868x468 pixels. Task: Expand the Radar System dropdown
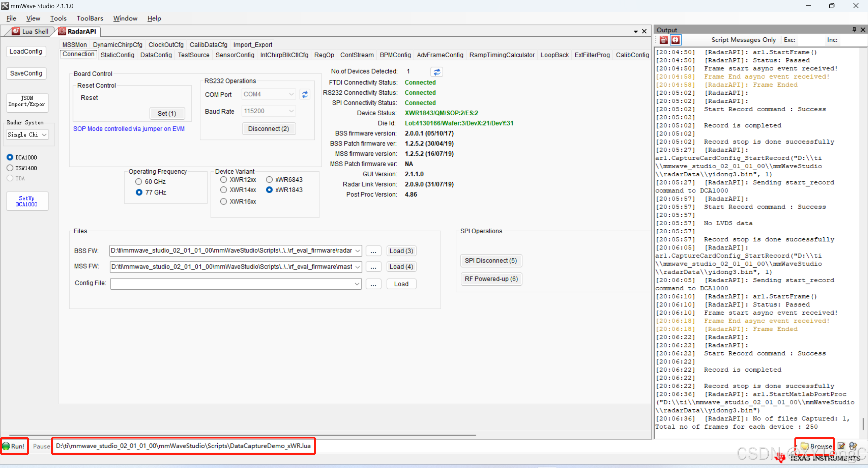coord(44,135)
